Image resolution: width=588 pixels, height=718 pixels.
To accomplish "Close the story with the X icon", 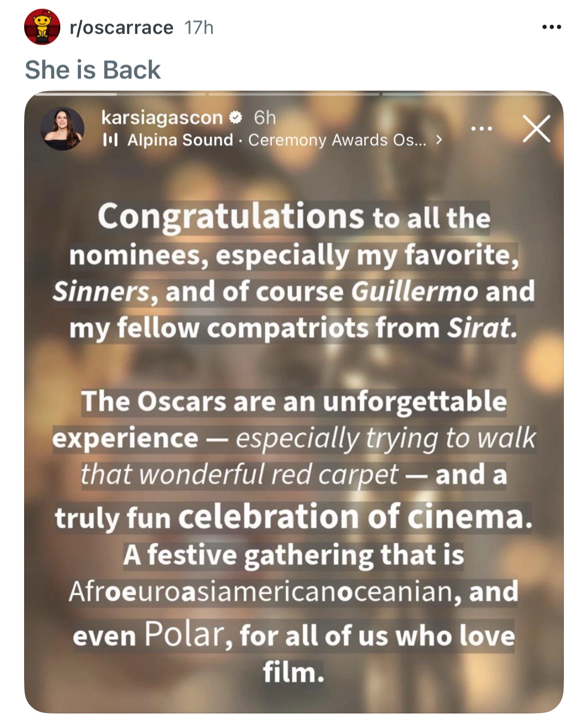I will coord(536,129).
